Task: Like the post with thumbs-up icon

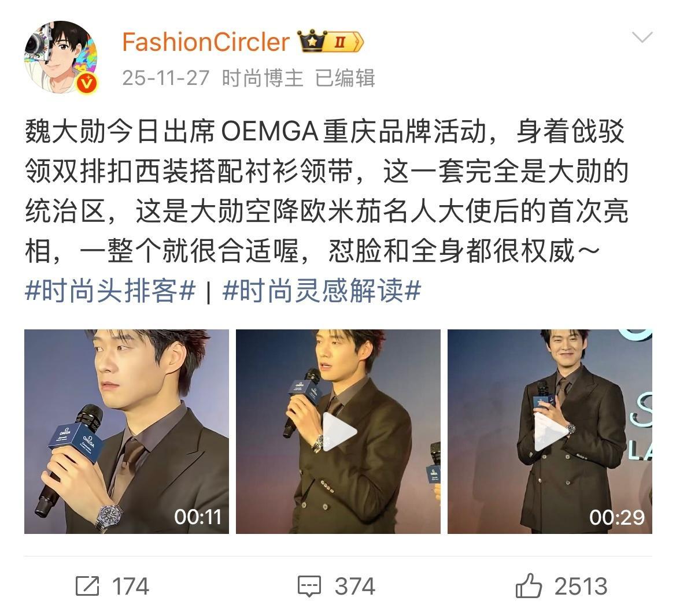Action: pyautogui.click(x=529, y=585)
